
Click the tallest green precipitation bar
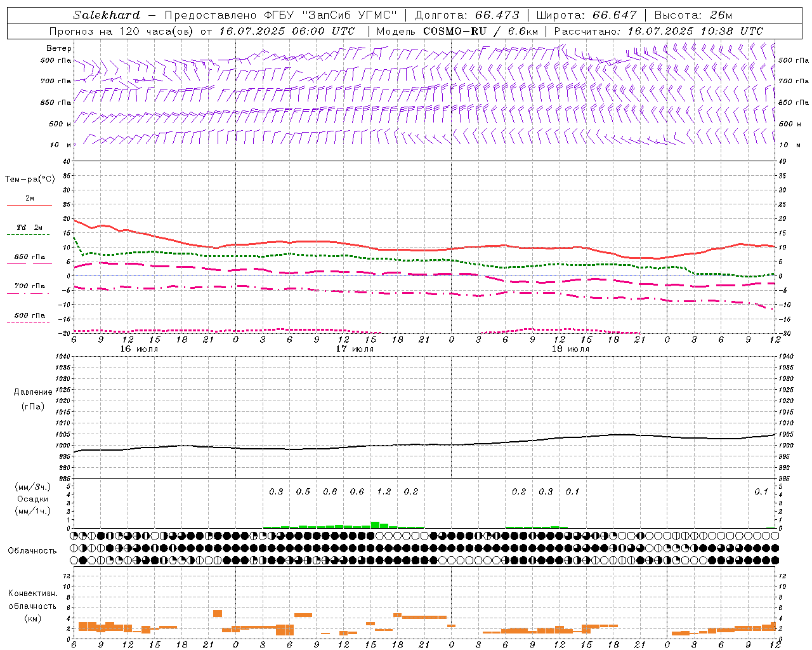point(375,525)
